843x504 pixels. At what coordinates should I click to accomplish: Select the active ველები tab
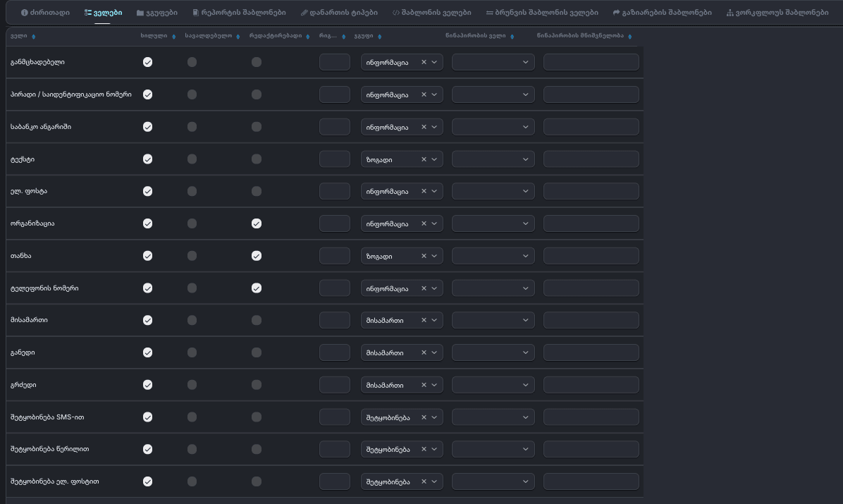tap(103, 13)
